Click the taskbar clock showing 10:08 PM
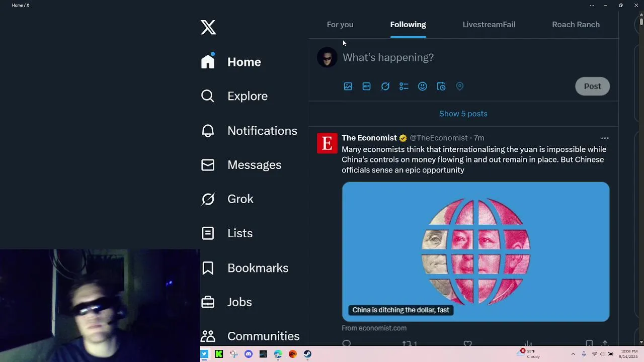The width and height of the screenshot is (644, 362). point(629,354)
